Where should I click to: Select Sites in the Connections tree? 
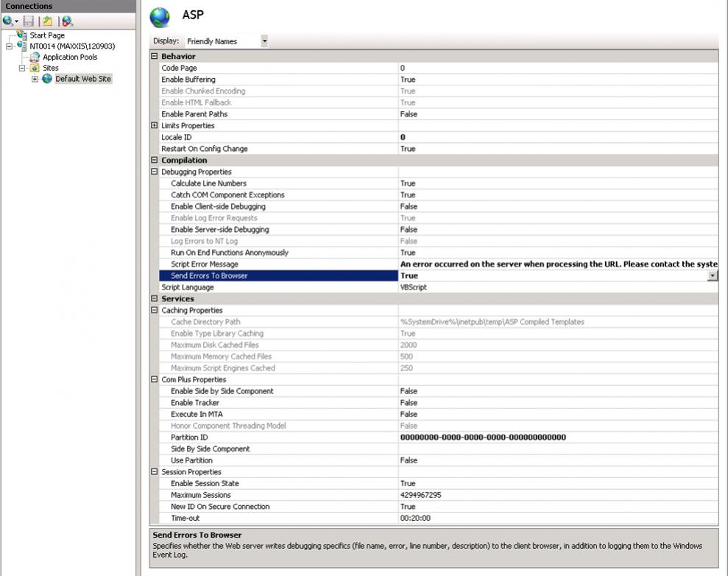pyautogui.click(x=51, y=68)
